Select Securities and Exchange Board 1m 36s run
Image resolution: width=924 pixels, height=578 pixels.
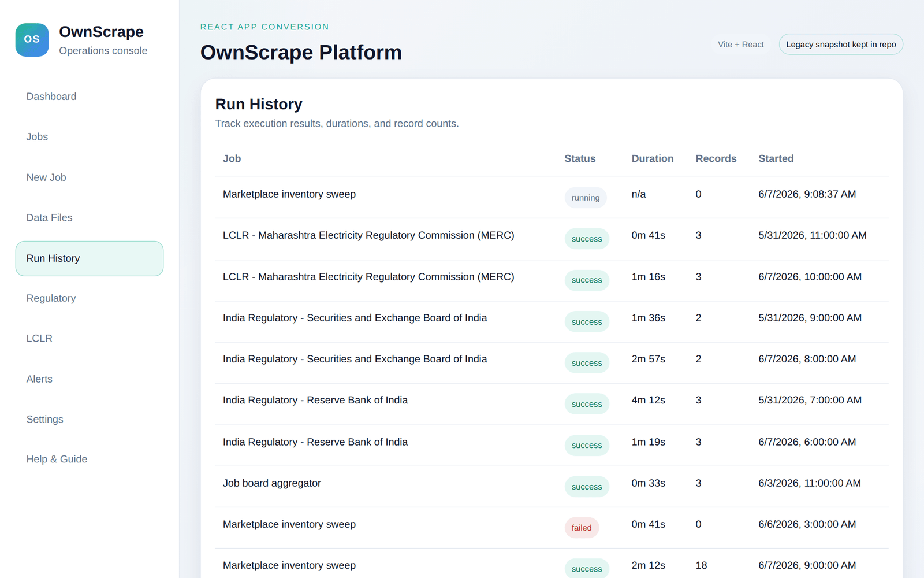(x=552, y=321)
